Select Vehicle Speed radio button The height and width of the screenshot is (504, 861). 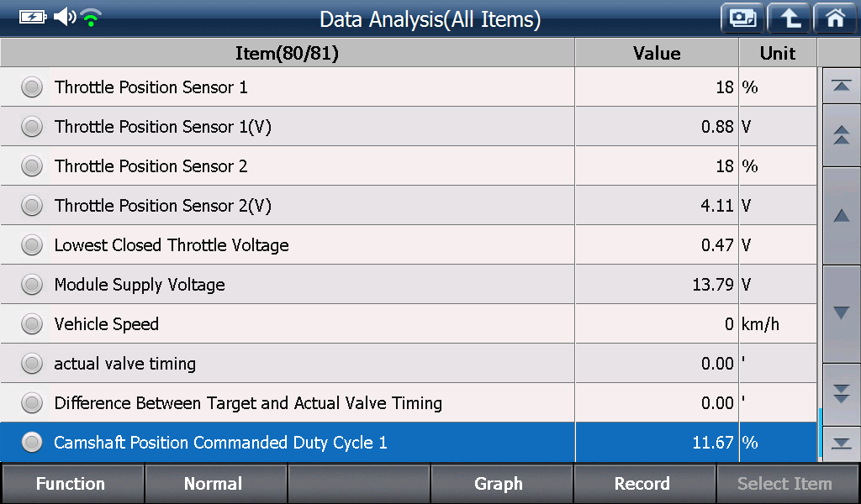tap(32, 324)
